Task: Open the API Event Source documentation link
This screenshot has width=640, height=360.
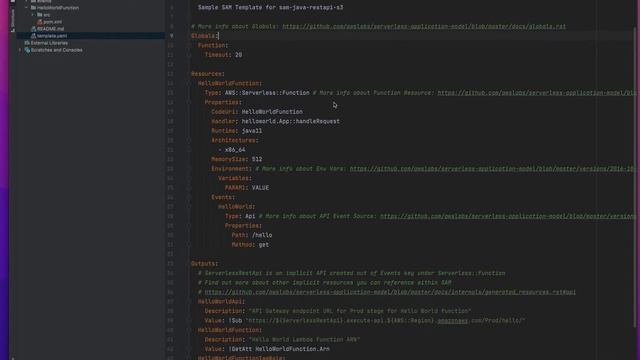Action: (x=507, y=216)
